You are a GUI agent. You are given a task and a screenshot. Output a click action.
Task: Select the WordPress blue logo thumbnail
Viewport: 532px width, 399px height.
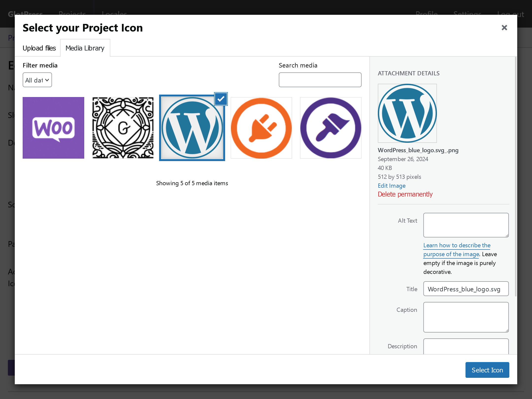pos(192,128)
